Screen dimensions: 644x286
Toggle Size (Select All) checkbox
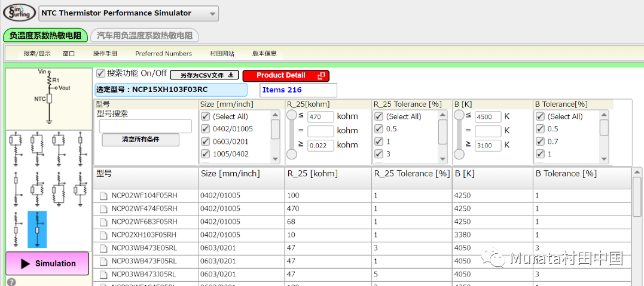tap(205, 116)
